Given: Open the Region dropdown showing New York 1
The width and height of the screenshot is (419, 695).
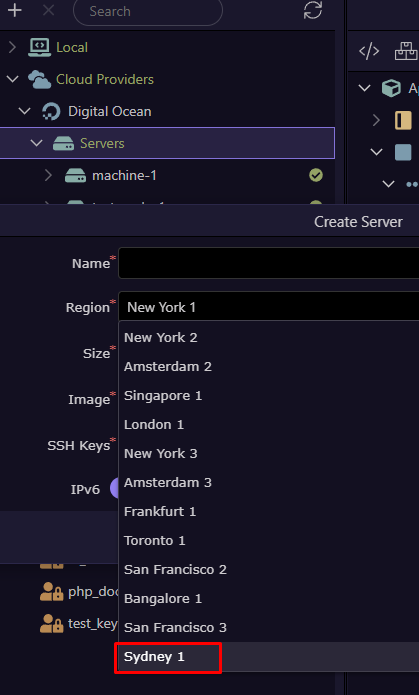Looking at the screenshot, I should coord(269,307).
